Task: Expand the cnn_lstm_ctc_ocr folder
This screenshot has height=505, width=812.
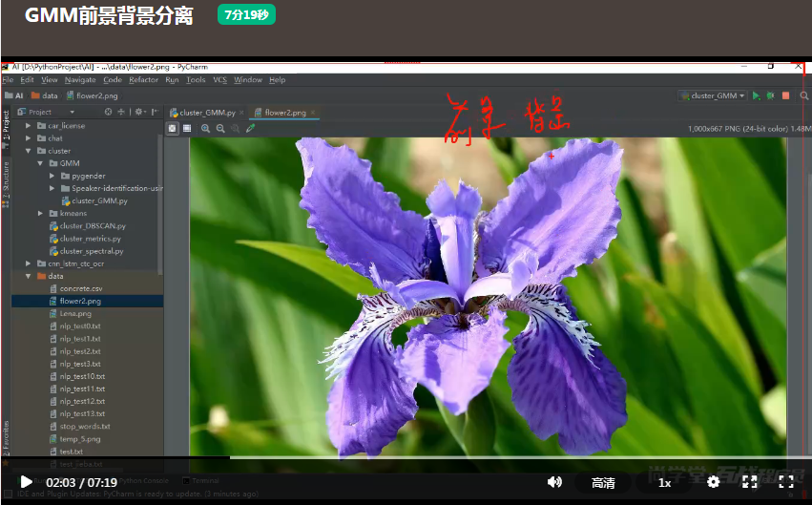Action: [28, 263]
